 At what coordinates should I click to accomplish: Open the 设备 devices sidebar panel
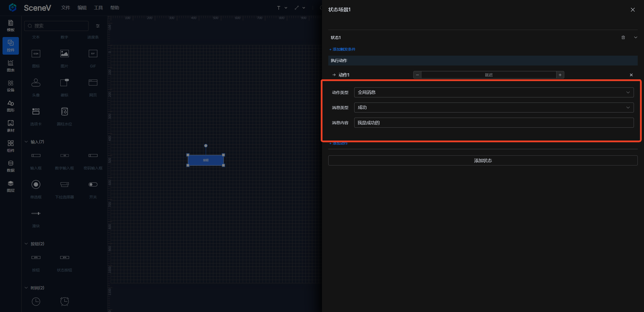(11, 86)
